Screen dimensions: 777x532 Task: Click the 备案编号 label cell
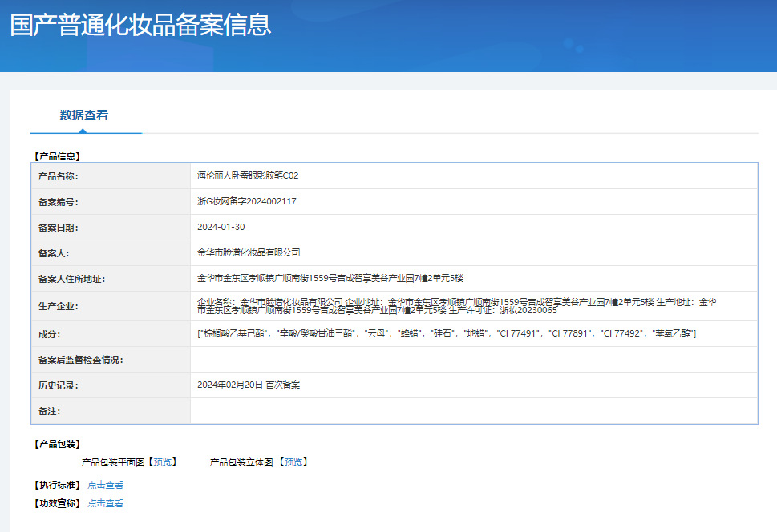pyautogui.click(x=111, y=202)
